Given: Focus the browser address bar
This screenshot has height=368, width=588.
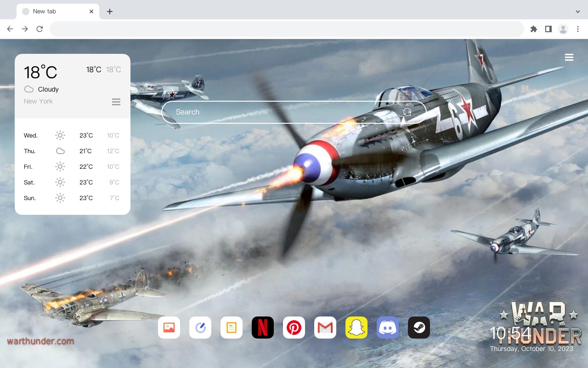Looking at the screenshot, I should tap(287, 29).
